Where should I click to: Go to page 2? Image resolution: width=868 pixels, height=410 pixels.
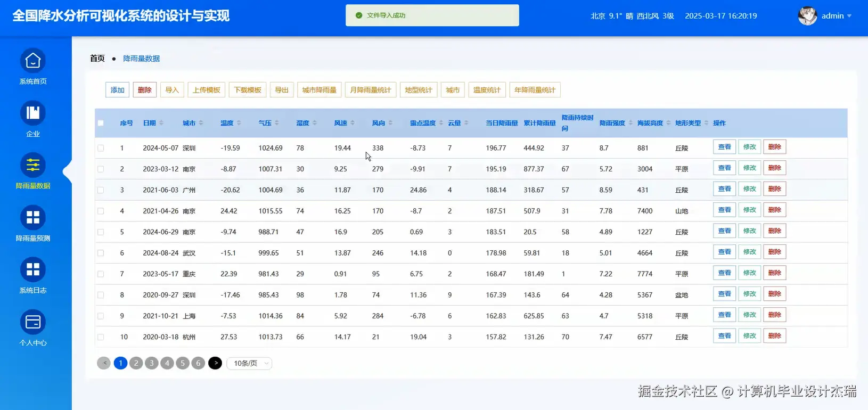[136, 363]
